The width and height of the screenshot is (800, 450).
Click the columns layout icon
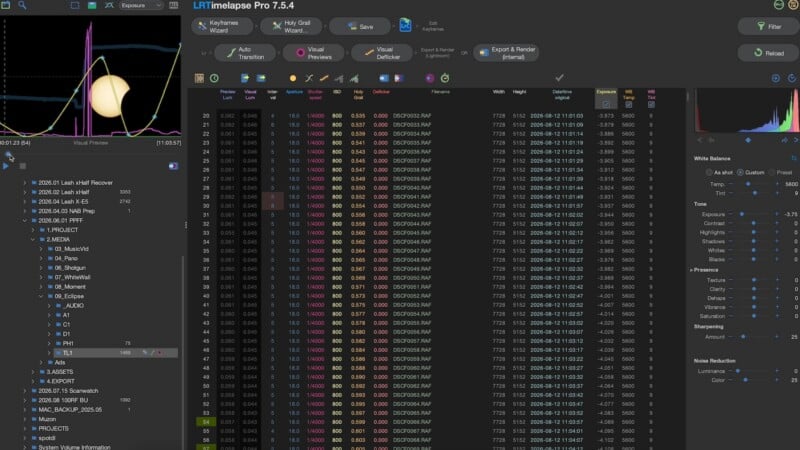[x=173, y=5]
